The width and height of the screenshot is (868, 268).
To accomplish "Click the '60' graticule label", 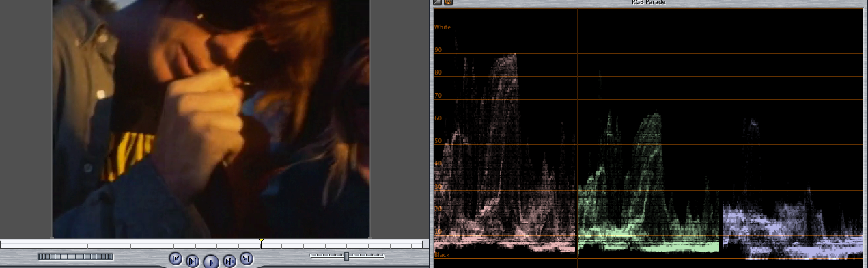I will pyautogui.click(x=438, y=118).
